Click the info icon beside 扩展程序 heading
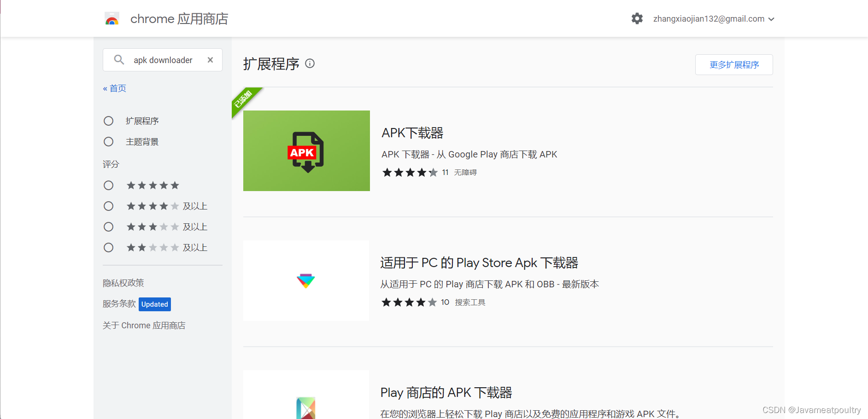Viewport: 868px width, 419px height. coord(310,64)
